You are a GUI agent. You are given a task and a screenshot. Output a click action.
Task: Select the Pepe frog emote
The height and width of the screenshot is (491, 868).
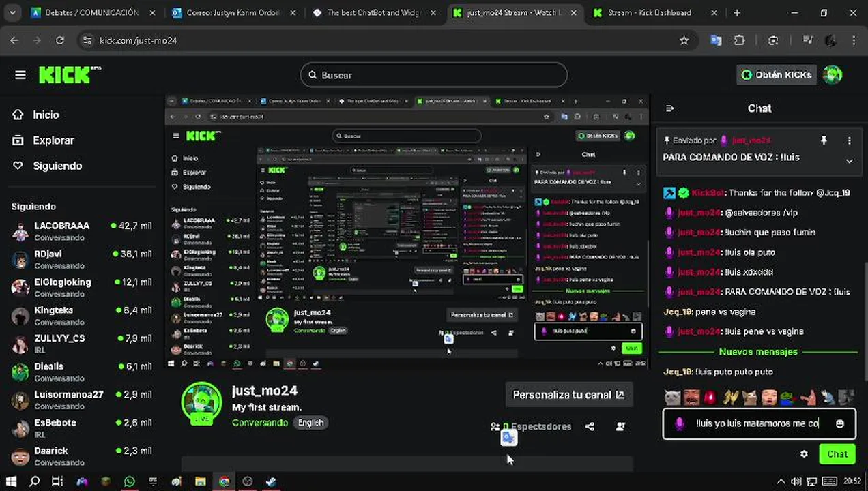[788, 397]
